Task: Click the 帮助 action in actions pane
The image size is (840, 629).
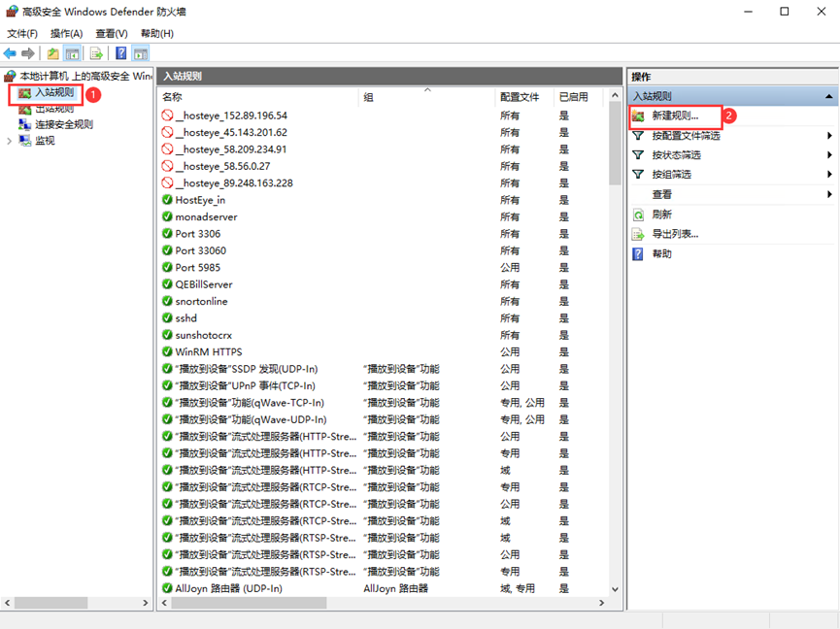Action: coord(661,253)
